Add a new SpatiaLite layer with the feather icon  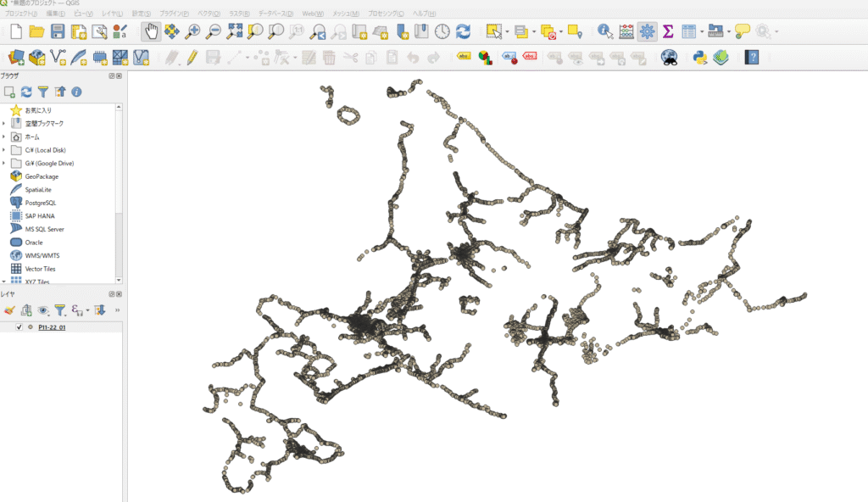point(79,57)
